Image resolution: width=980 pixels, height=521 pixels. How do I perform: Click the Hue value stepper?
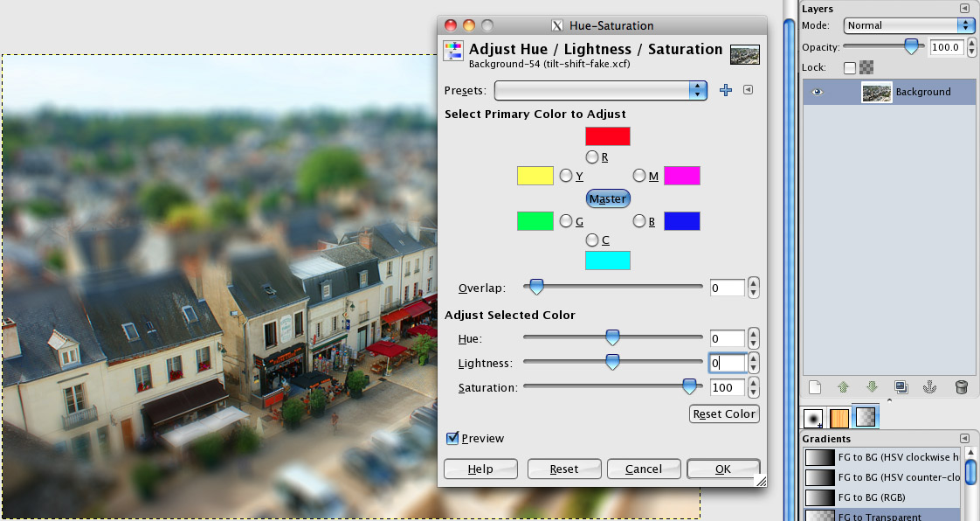(x=754, y=338)
